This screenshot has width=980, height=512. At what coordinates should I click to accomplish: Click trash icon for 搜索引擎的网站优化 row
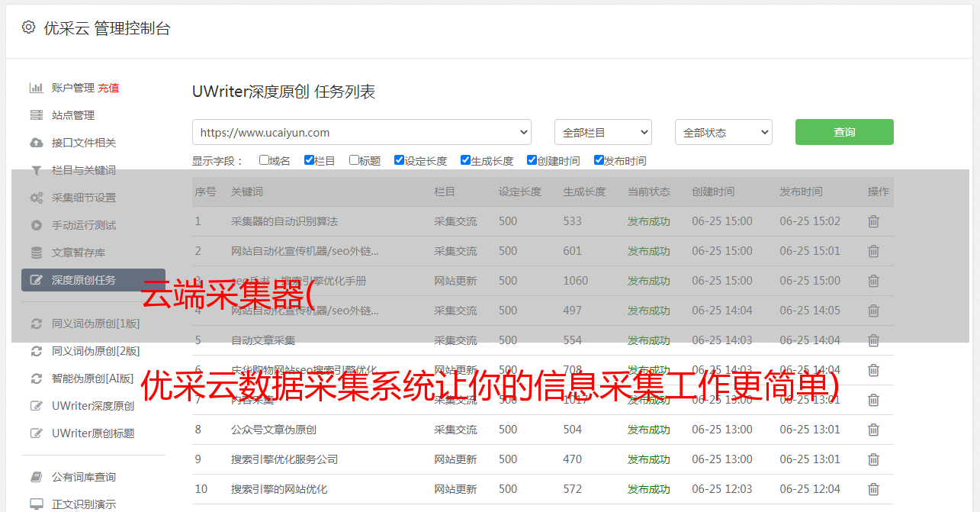click(873, 489)
